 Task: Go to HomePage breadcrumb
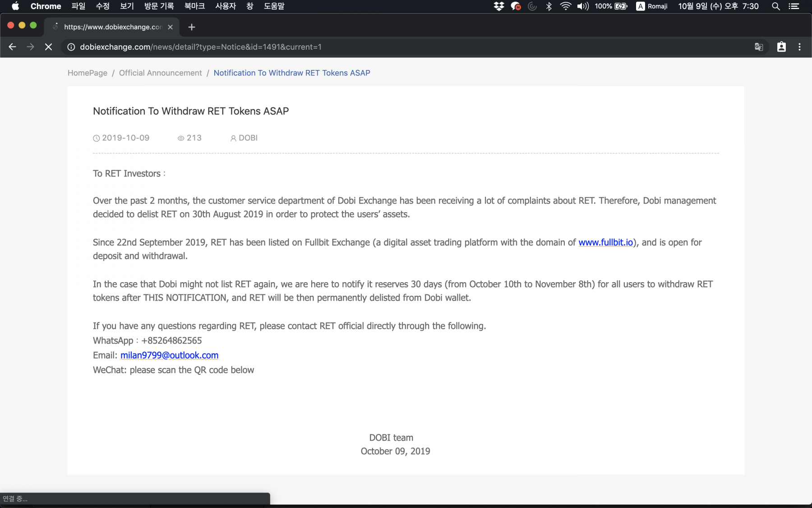(x=88, y=73)
